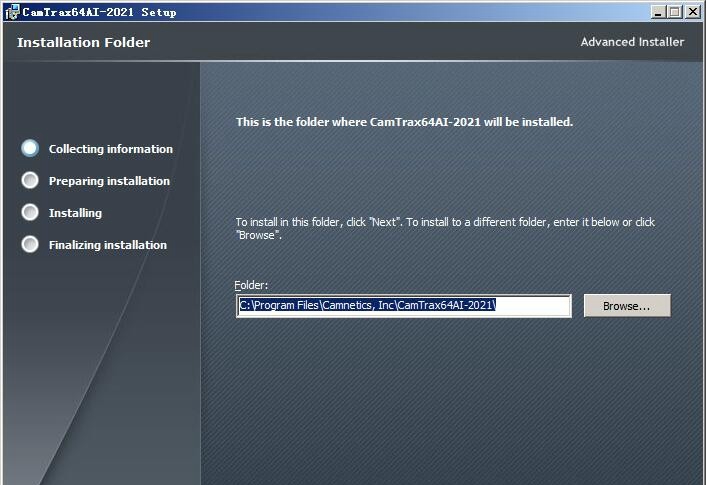Click the 'CamTrax64AI-2021 Setup' window title
The image size is (706, 485).
pyautogui.click(x=100, y=12)
